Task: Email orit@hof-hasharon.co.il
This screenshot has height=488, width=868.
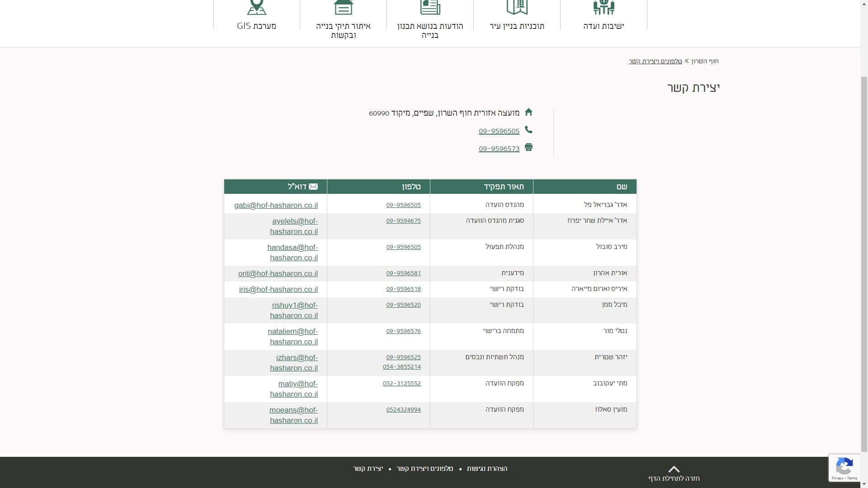Action: point(278,273)
